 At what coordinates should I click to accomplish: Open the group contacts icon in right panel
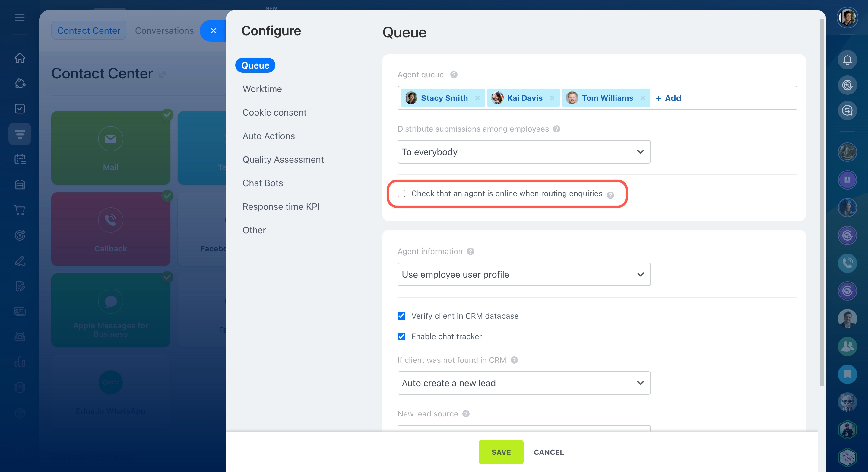[x=847, y=346]
